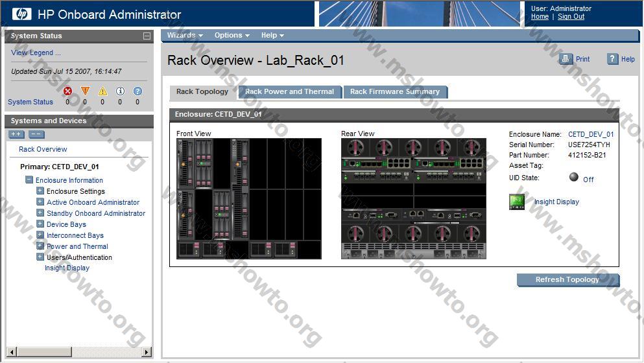Expand the Device Bays node
The height and width of the screenshot is (363, 644).
pyautogui.click(x=40, y=224)
